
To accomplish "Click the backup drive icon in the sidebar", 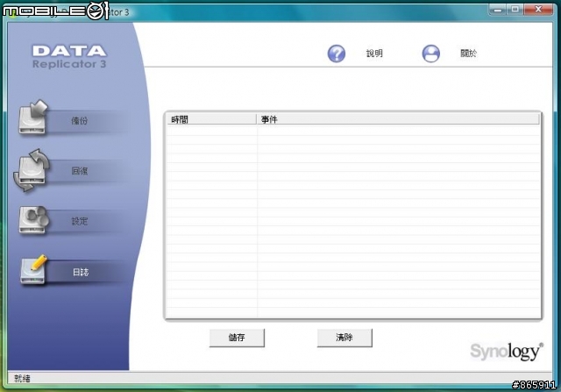I will (x=33, y=118).
